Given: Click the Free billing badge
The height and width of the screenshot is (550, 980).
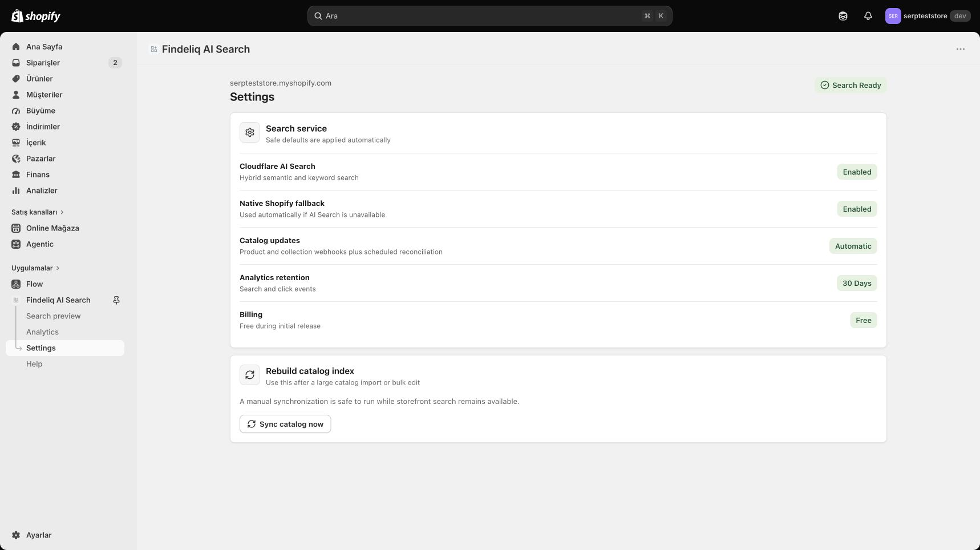Looking at the screenshot, I should [x=863, y=320].
